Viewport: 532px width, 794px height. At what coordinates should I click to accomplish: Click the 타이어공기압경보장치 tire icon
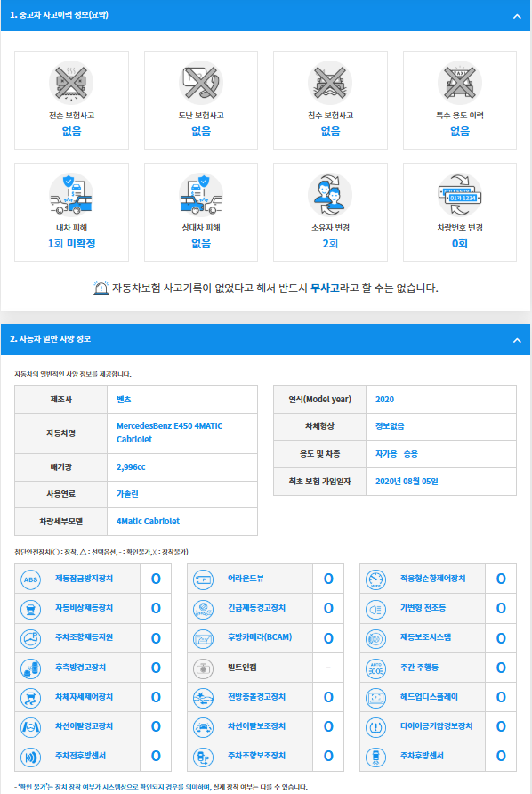[375, 726]
